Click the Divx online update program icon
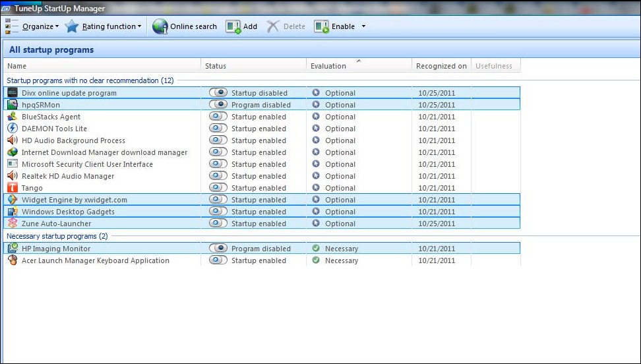Screen dimensions: 641x364 13,92
